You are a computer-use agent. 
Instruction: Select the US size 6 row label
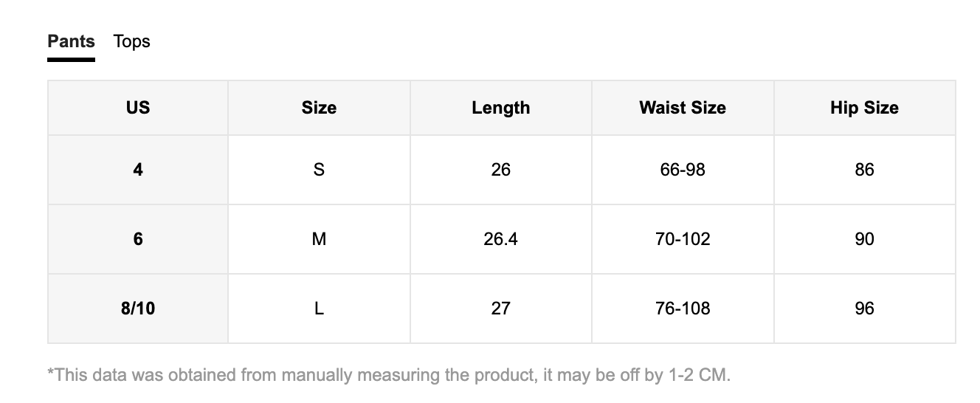click(138, 239)
